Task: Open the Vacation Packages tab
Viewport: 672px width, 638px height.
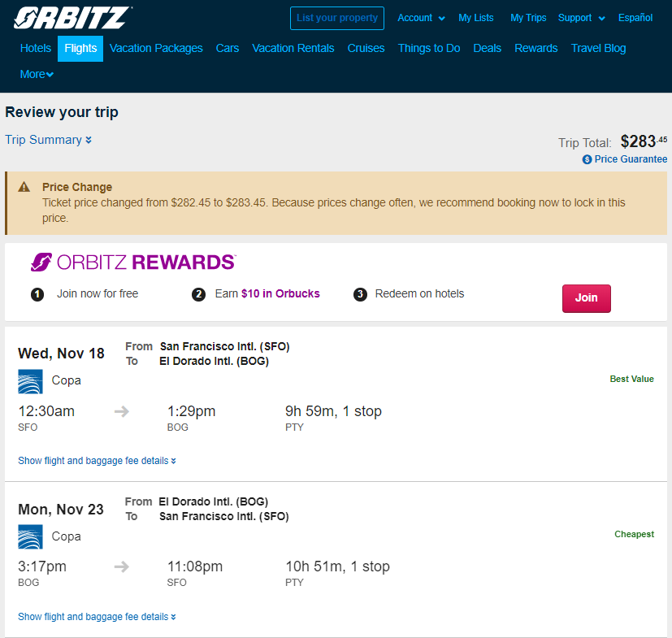Action: [x=156, y=48]
